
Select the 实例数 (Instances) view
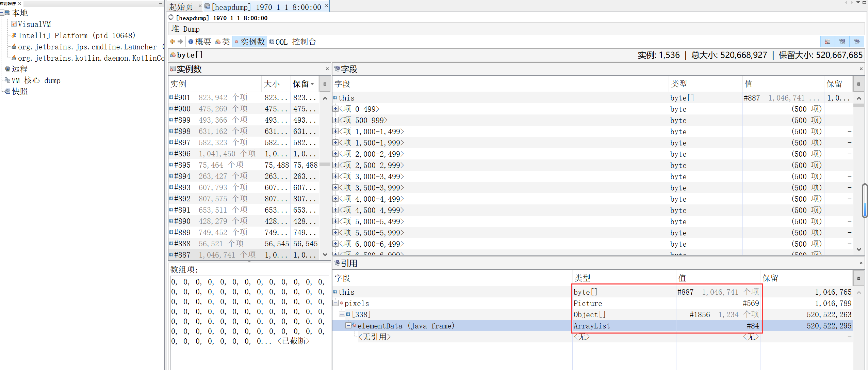249,42
